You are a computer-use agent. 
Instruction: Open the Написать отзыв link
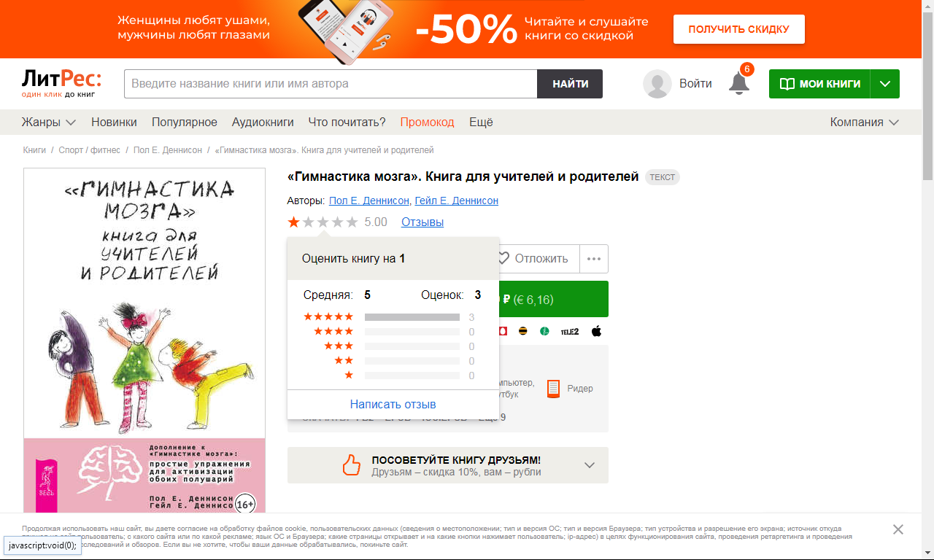click(x=393, y=404)
